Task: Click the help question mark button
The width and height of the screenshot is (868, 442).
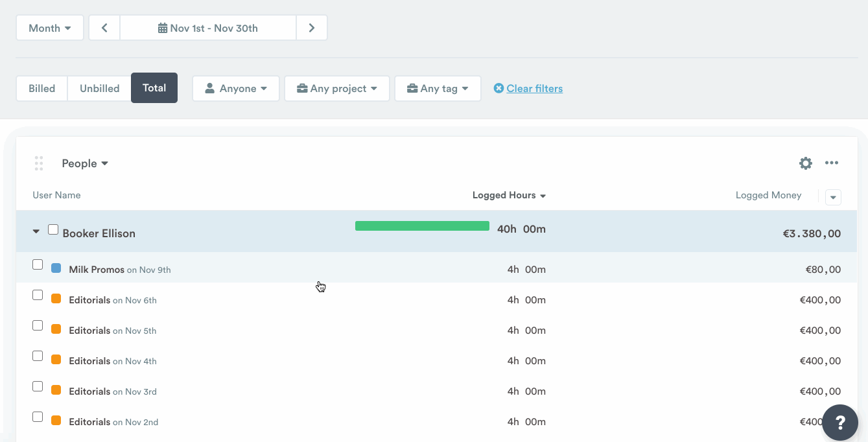Action: [x=840, y=423]
